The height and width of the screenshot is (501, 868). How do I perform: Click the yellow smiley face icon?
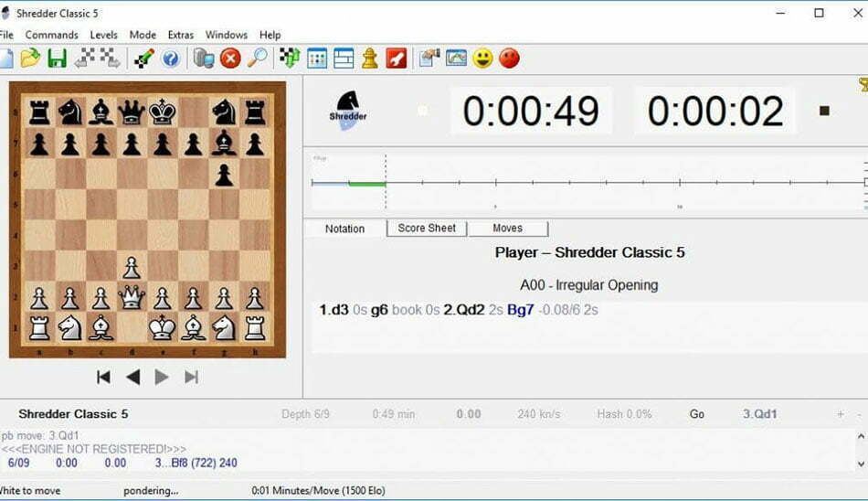click(x=482, y=59)
